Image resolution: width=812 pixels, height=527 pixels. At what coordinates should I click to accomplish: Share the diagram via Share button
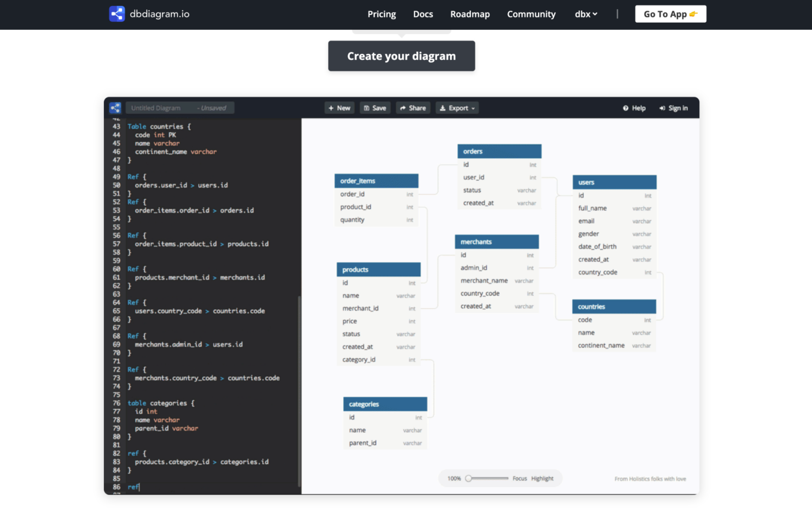tap(413, 108)
